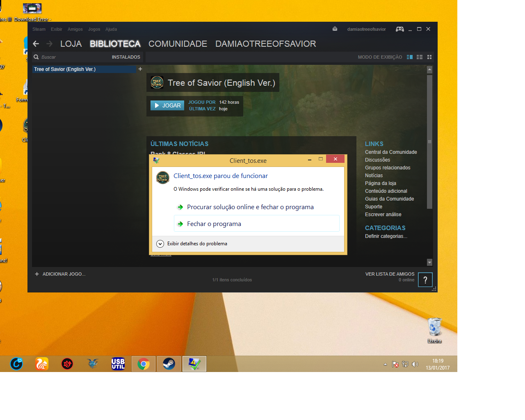Screen dimensions: 525x420
Task: Switch to list view display mode
Action: [420, 57]
